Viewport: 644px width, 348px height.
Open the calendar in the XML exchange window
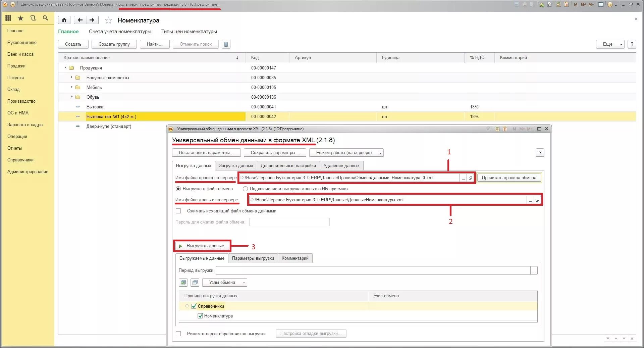[505, 129]
